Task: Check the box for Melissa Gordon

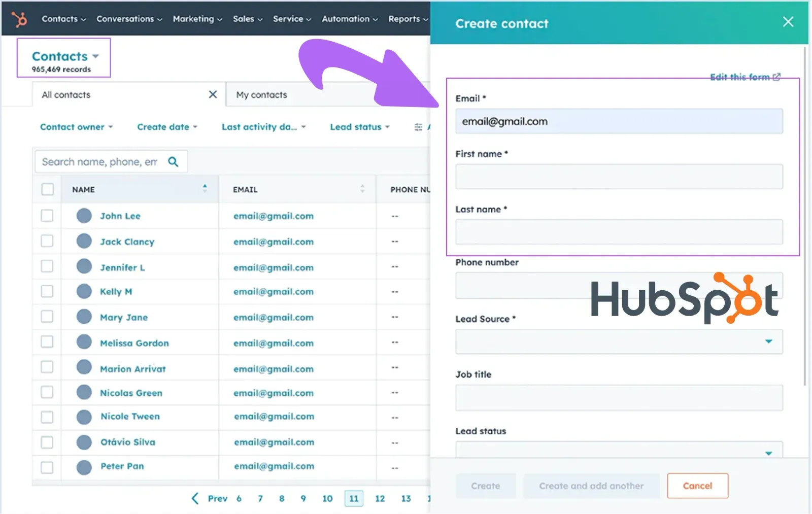Action: (x=47, y=342)
